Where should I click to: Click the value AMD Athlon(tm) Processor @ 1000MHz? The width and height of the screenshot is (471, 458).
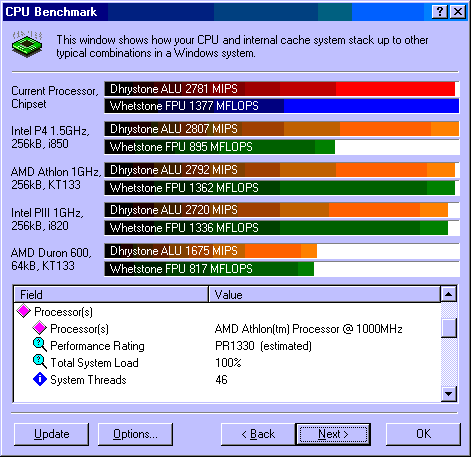coord(309,329)
